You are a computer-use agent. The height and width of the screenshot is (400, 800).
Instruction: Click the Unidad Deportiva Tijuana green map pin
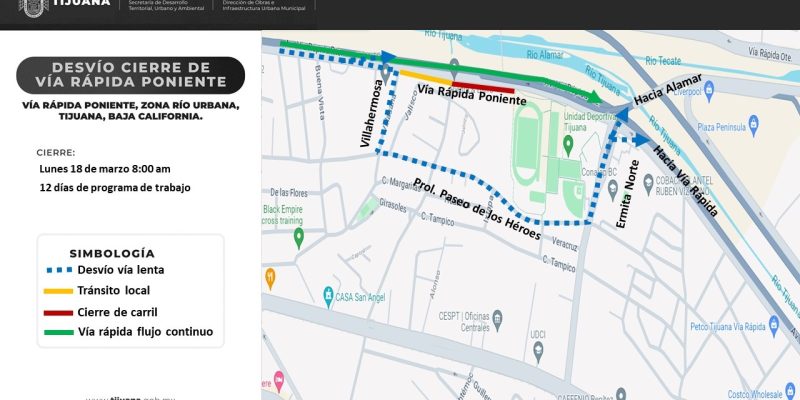click(x=567, y=144)
